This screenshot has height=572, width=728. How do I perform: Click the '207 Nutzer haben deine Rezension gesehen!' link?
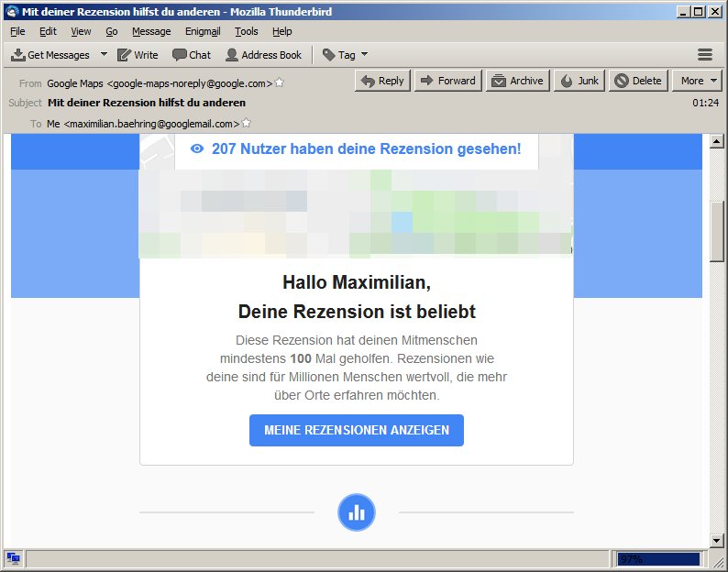coord(367,148)
